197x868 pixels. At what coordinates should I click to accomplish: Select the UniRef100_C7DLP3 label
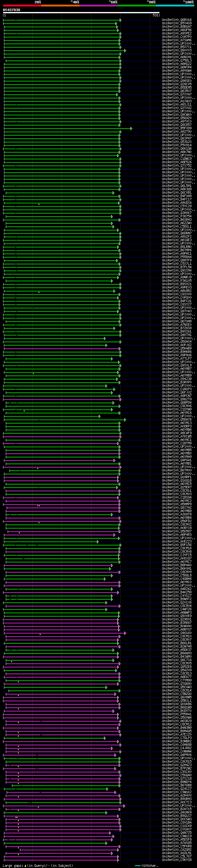177,738
